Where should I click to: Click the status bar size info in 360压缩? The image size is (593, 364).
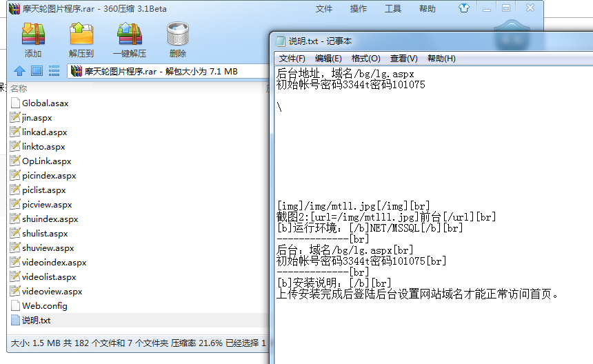[x=139, y=343]
